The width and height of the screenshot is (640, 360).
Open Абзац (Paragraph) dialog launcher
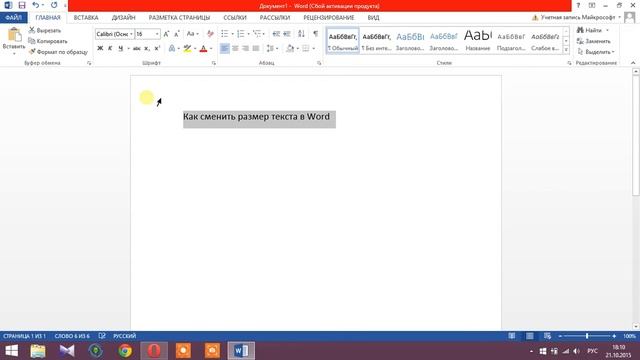click(319, 63)
